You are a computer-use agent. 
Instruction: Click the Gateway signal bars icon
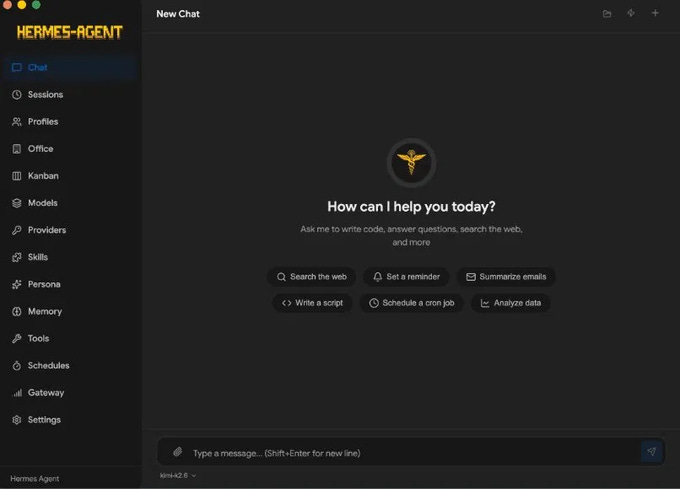(17, 393)
